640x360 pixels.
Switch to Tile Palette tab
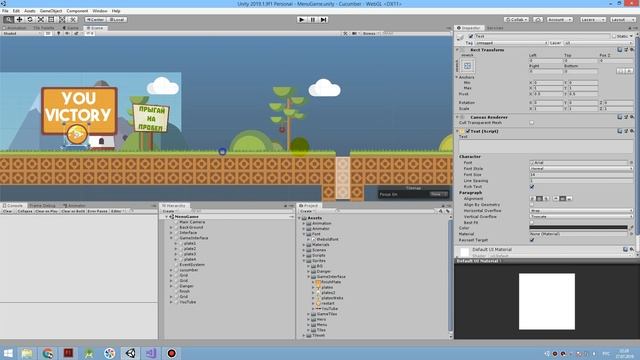pyautogui.click(x=43, y=28)
